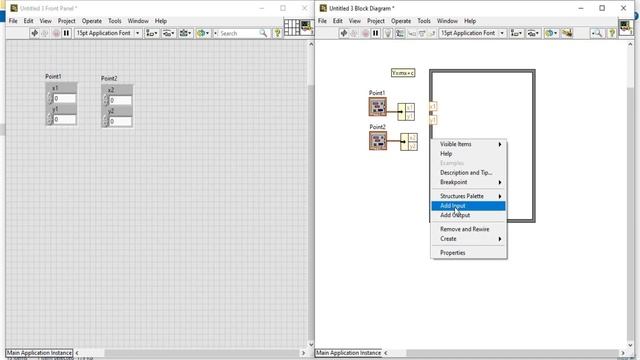
Task: Open Reorder menu in Front Panel toolbar
Action: coord(202,33)
